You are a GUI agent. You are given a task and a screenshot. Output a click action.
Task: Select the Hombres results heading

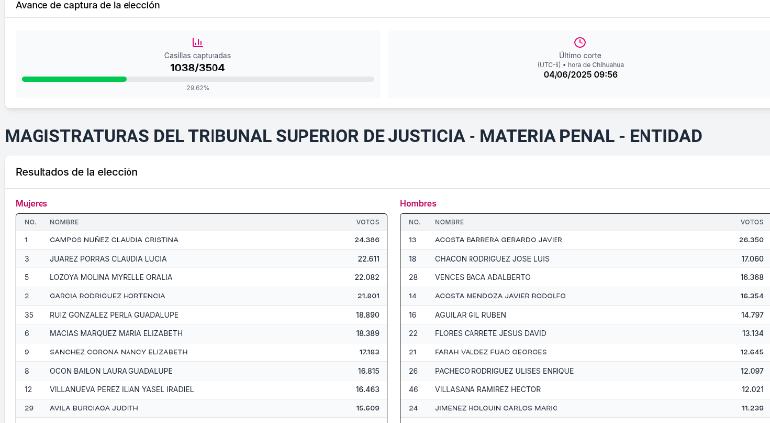[418, 203]
